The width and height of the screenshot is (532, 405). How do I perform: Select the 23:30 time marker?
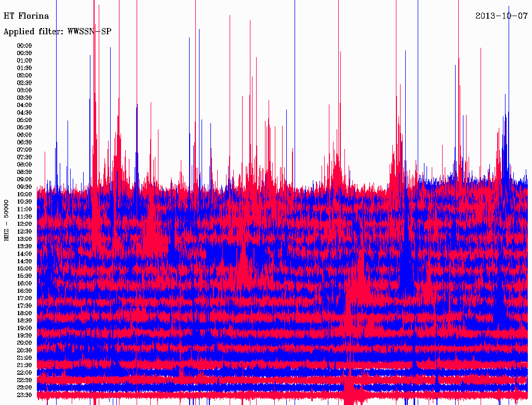click(24, 395)
